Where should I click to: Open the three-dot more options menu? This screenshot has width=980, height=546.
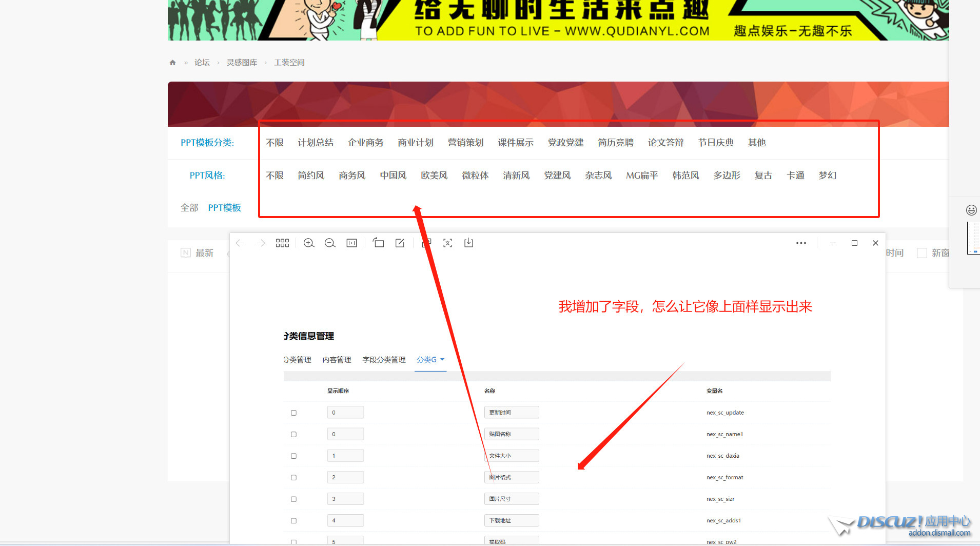801,243
